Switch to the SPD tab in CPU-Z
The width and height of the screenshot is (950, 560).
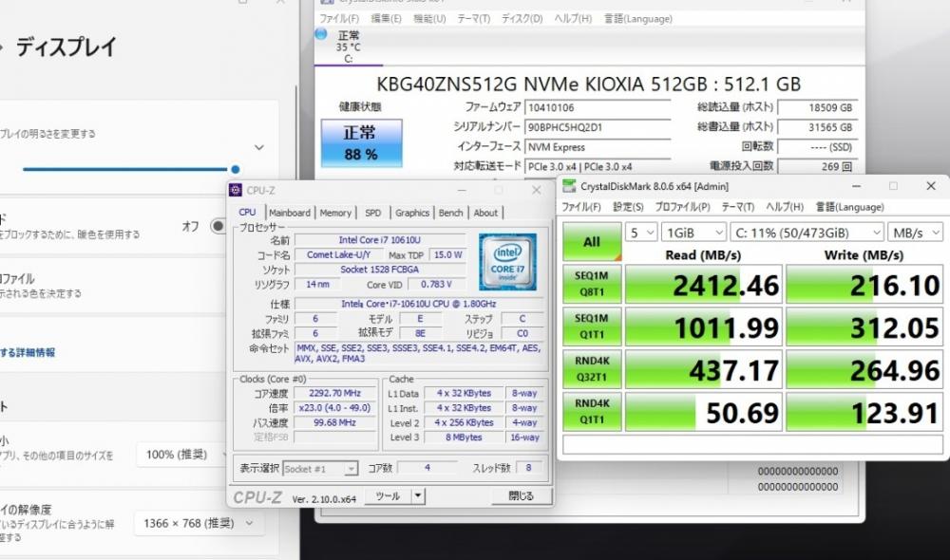coord(373,213)
